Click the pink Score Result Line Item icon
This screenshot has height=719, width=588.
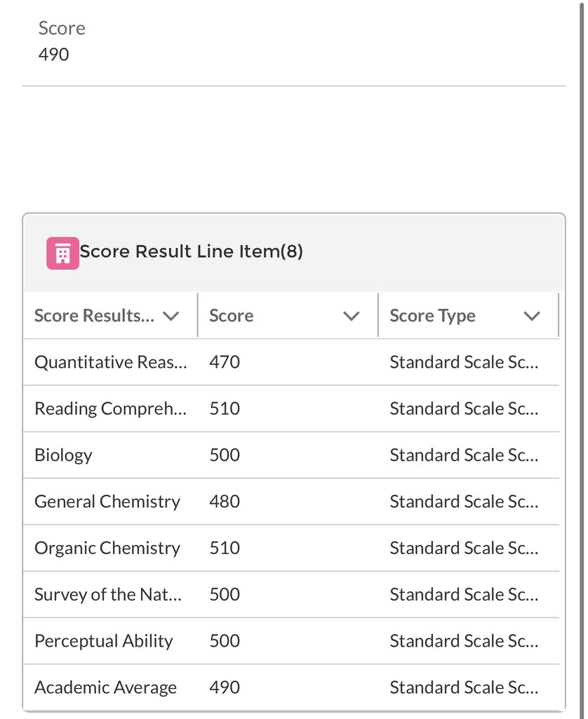click(62, 253)
